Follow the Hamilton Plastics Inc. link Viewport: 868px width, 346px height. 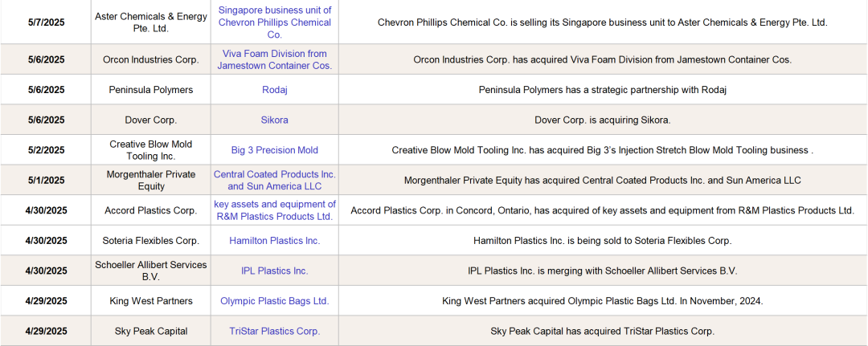[x=274, y=241]
